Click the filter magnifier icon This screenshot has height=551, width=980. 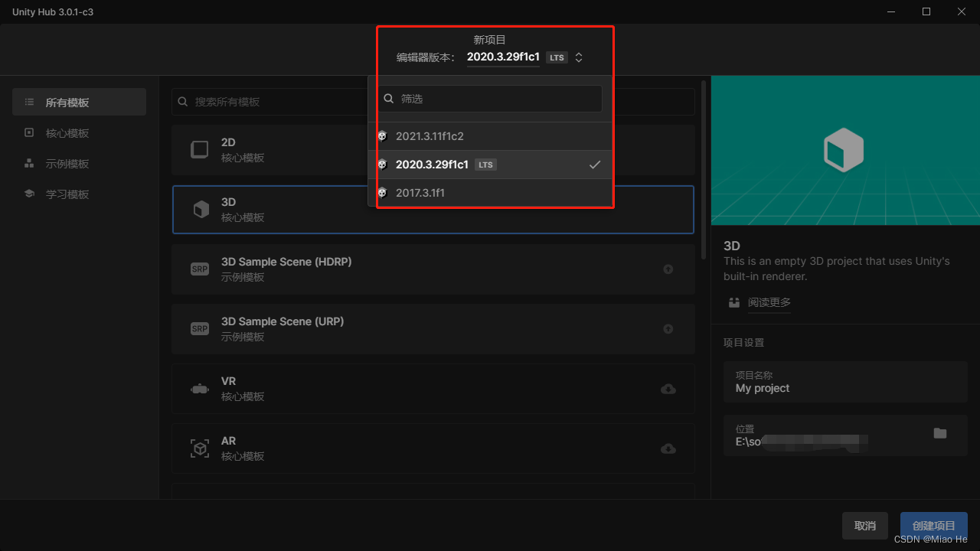coord(389,99)
